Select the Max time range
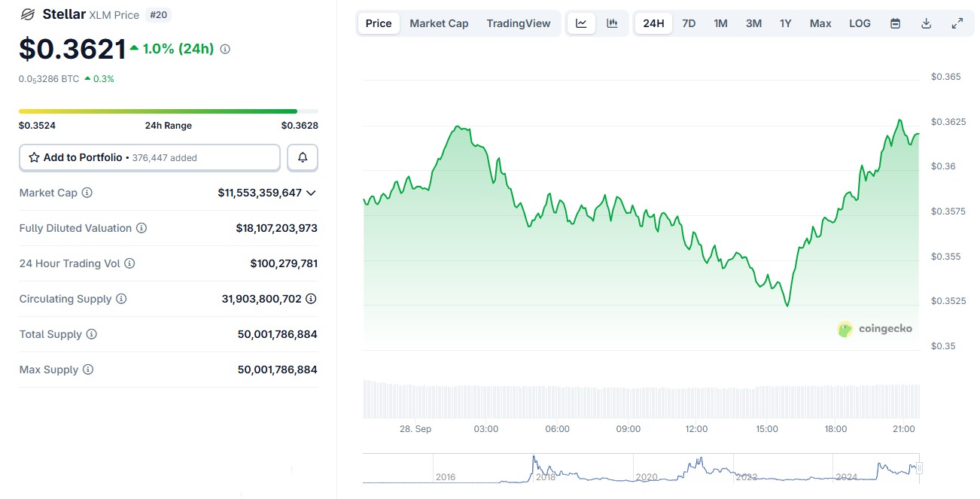 click(820, 23)
